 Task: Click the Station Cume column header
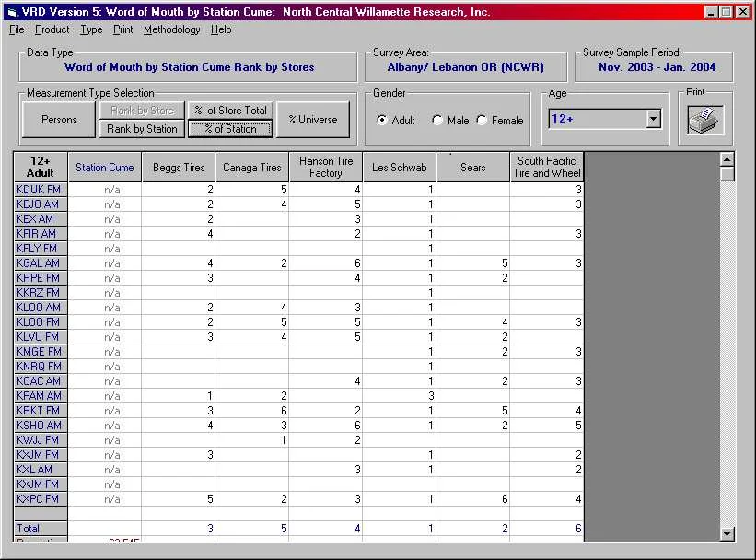[x=105, y=168]
